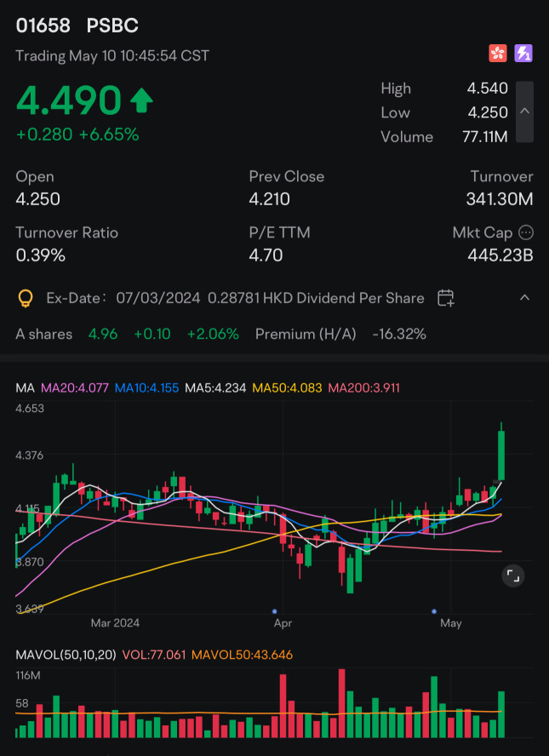Tap the +6.65% percent change value
The image size is (549, 756).
click(x=109, y=135)
